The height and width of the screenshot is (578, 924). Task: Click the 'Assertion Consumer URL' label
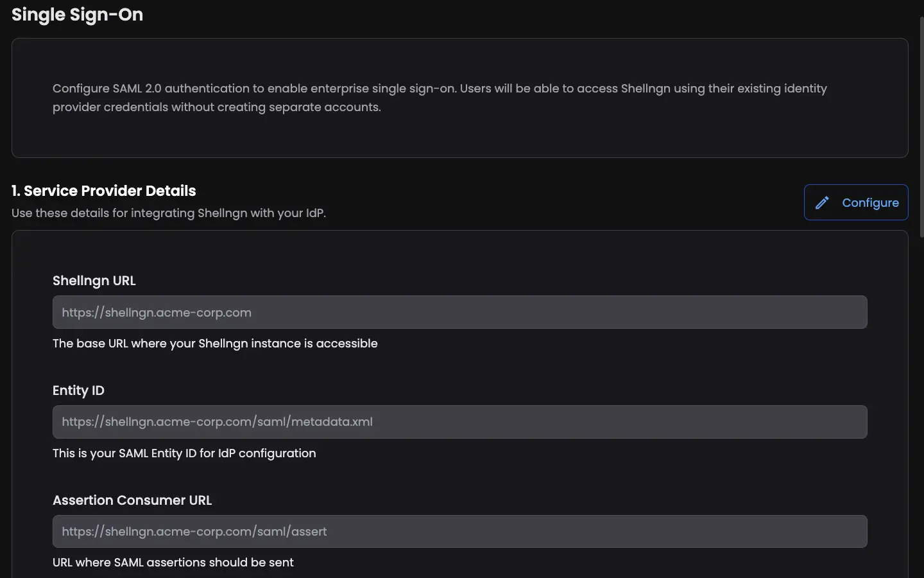(132, 500)
